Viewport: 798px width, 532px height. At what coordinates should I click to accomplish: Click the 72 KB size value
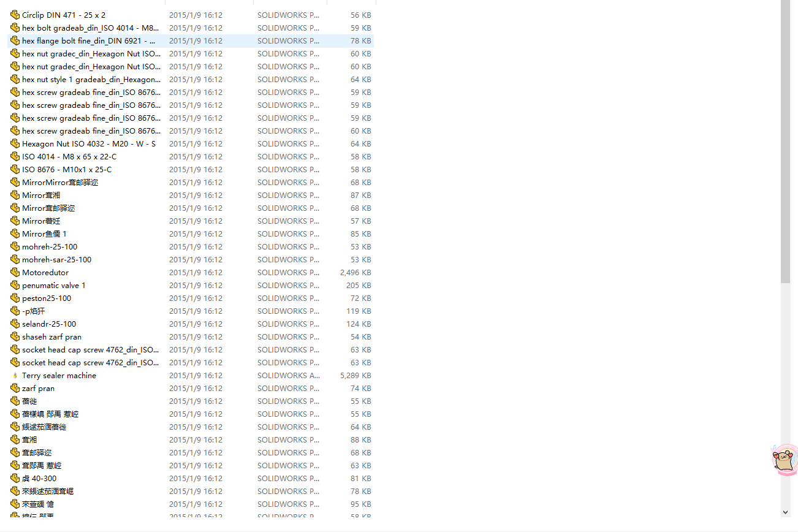pyautogui.click(x=361, y=298)
